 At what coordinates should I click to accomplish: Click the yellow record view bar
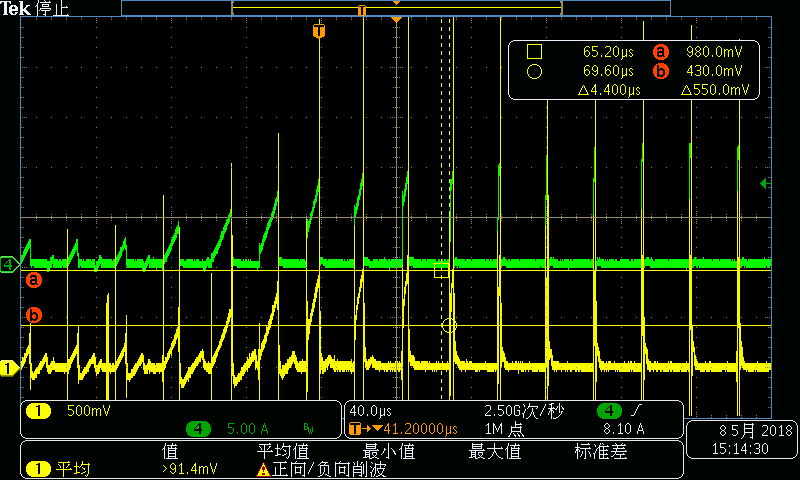(x=396, y=8)
